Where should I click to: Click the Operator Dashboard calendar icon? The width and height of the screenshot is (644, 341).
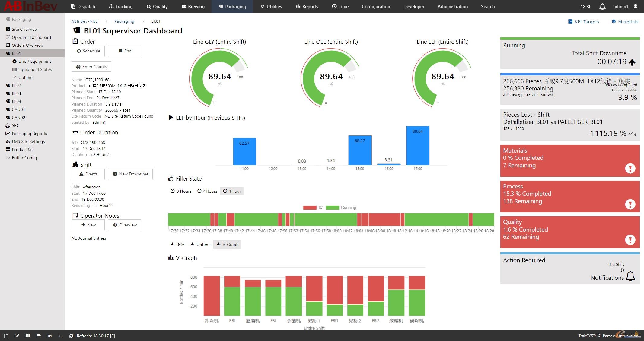coord(8,37)
